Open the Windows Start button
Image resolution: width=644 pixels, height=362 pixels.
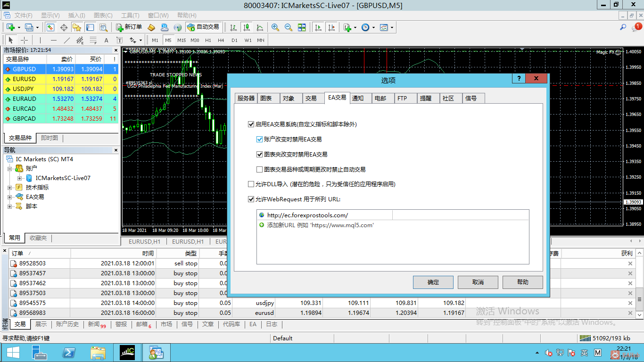pyautogui.click(x=13, y=353)
